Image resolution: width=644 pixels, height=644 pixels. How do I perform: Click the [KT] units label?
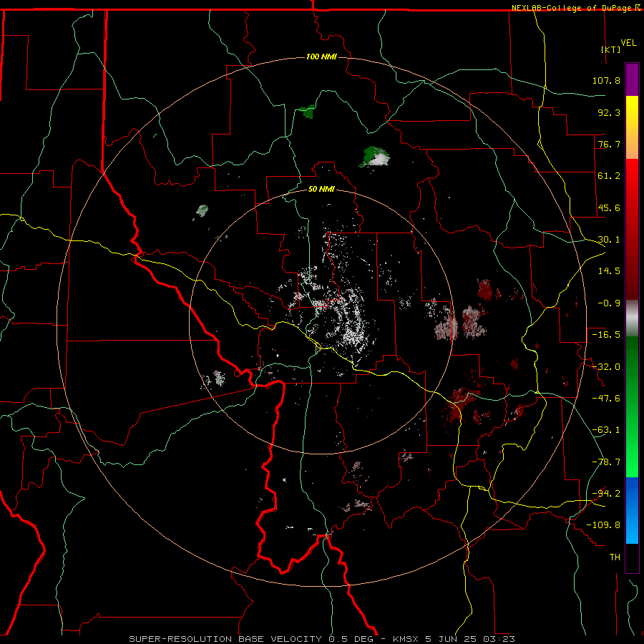click(610, 49)
